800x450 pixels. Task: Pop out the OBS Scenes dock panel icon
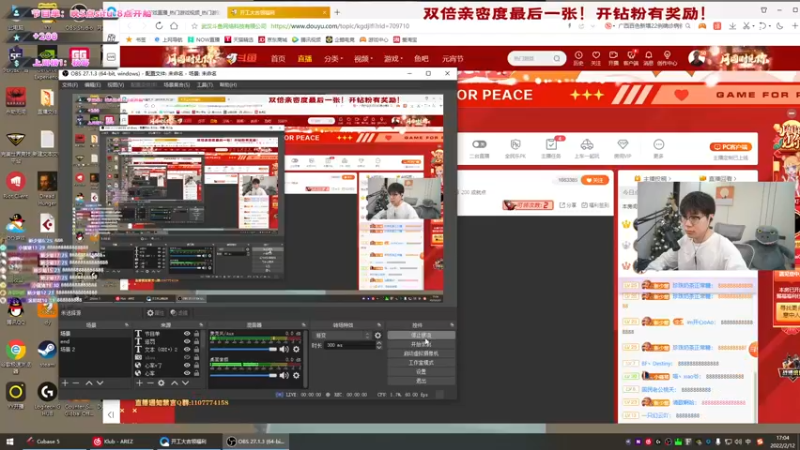coord(127,325)
